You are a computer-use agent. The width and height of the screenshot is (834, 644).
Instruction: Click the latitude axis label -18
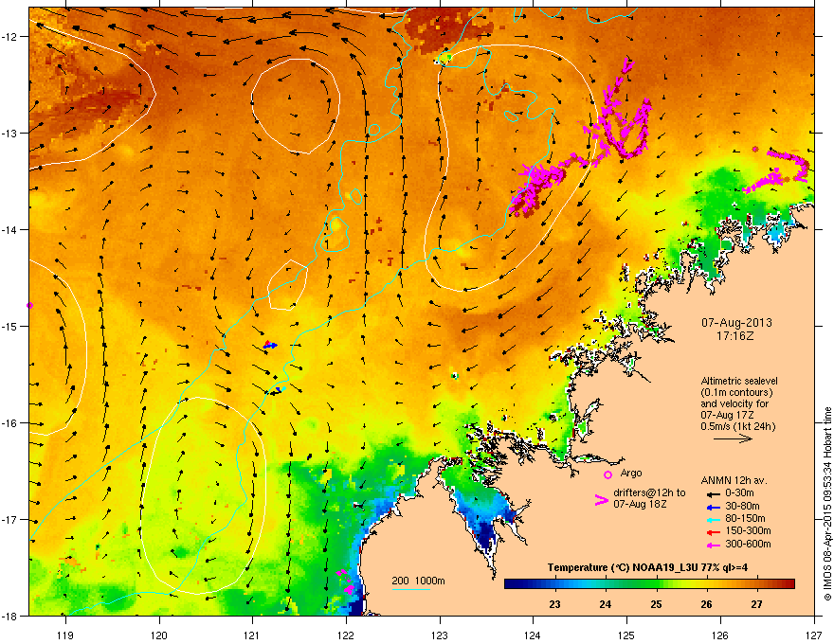click(x=9, y=617)
